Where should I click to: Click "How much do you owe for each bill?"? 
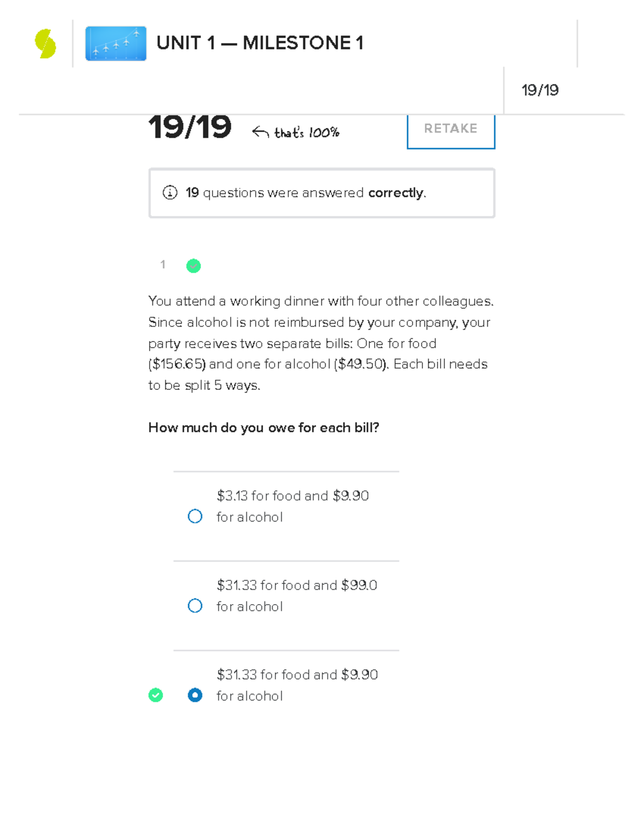[264, 427]
